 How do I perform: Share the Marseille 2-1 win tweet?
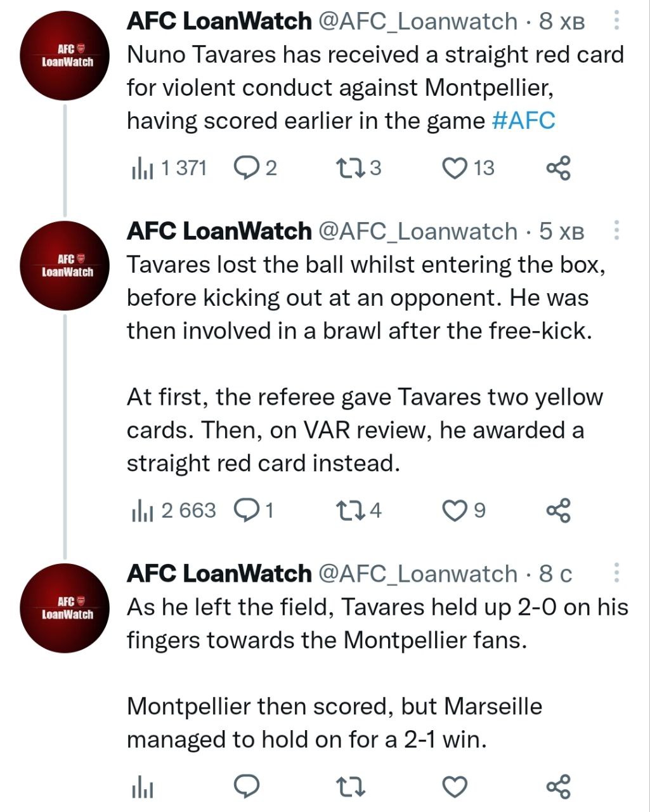[x=558, y=787]
